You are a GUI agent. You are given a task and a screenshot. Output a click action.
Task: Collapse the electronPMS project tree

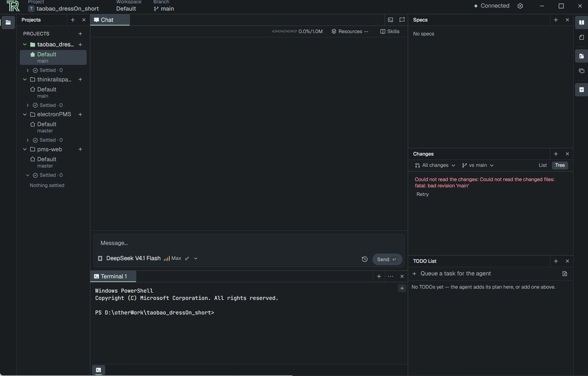[25, 115]
